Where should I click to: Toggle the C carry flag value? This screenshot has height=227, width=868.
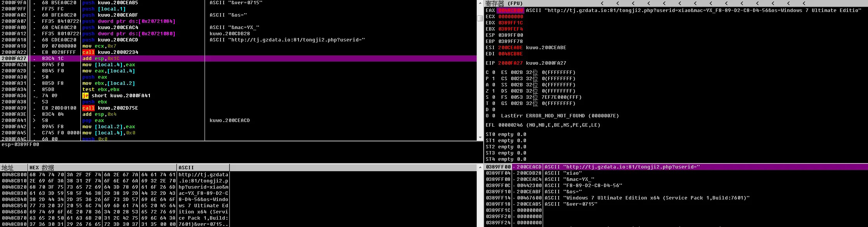(494, 72)
